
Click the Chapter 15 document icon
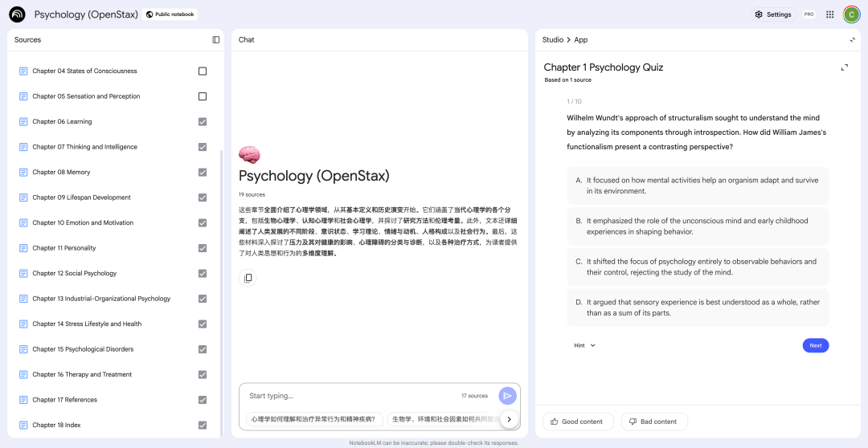coord(23,349)
